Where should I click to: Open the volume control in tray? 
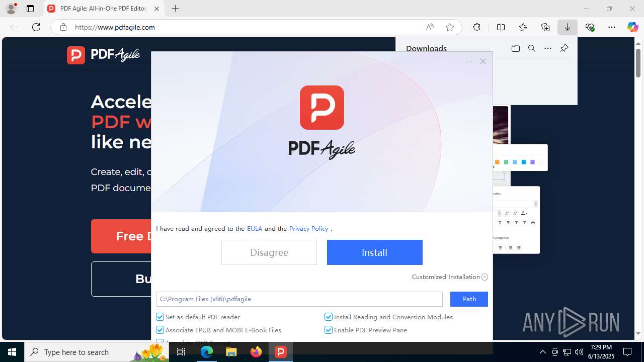pyautogui.click(x=579, y=352)
